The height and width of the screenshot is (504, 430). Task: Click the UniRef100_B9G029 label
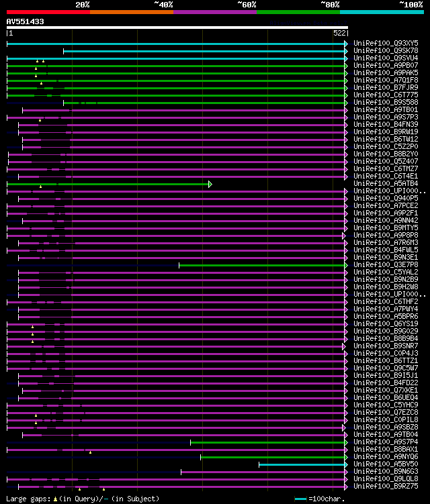point(386,332)
